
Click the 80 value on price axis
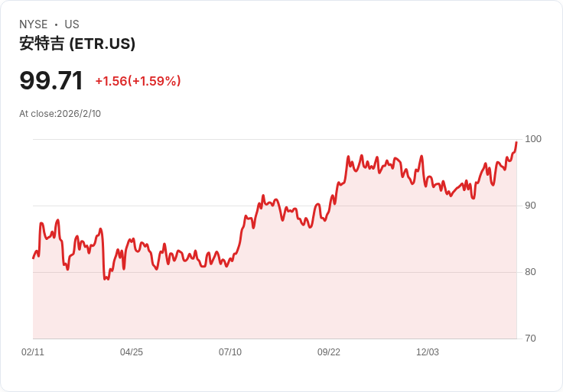pyautogui.click(x=530, y=272)
